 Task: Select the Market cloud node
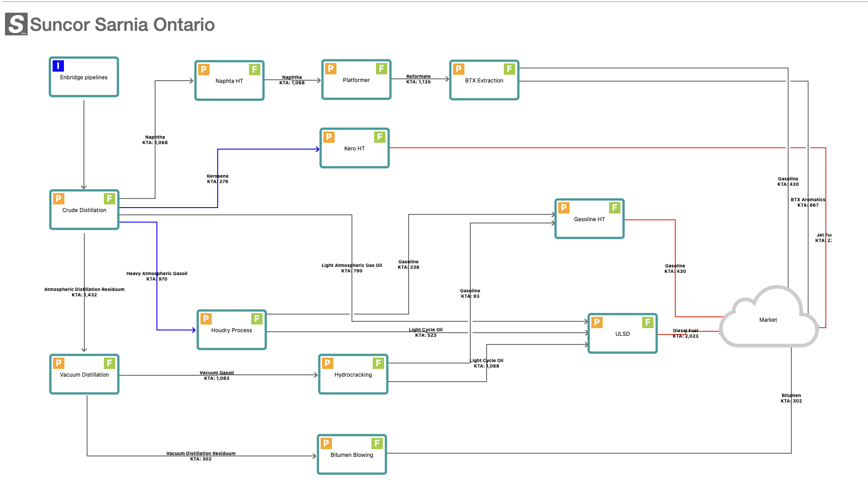click(768, 320)
